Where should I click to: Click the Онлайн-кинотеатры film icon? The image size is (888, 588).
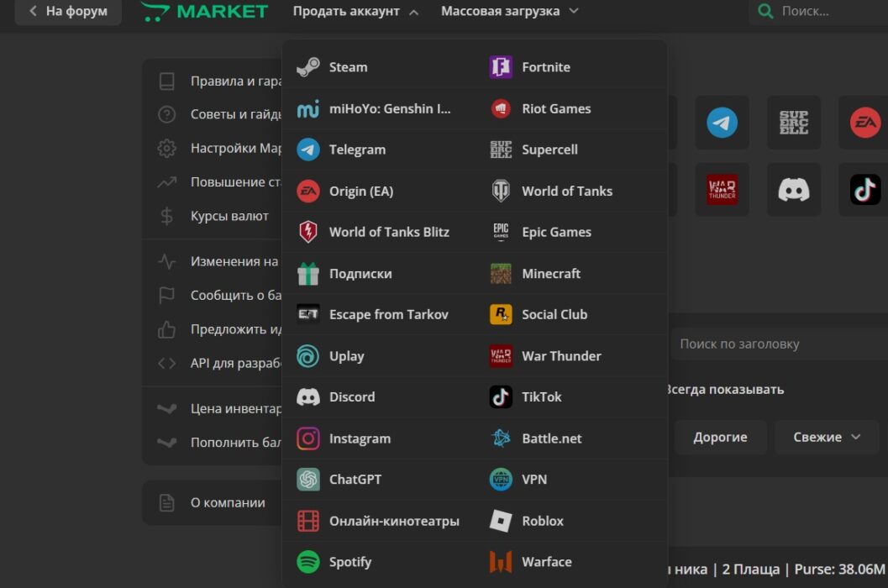(x=308, y=521)
